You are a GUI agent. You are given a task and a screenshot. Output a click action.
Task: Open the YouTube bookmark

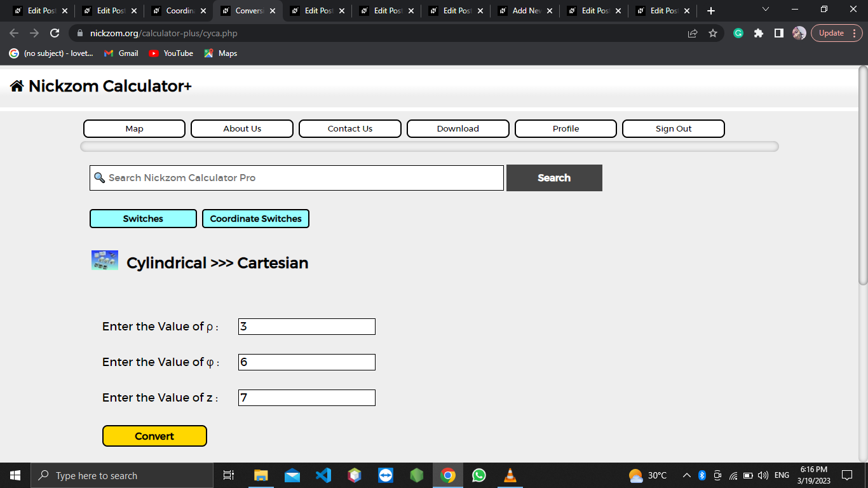click(171, 53)
